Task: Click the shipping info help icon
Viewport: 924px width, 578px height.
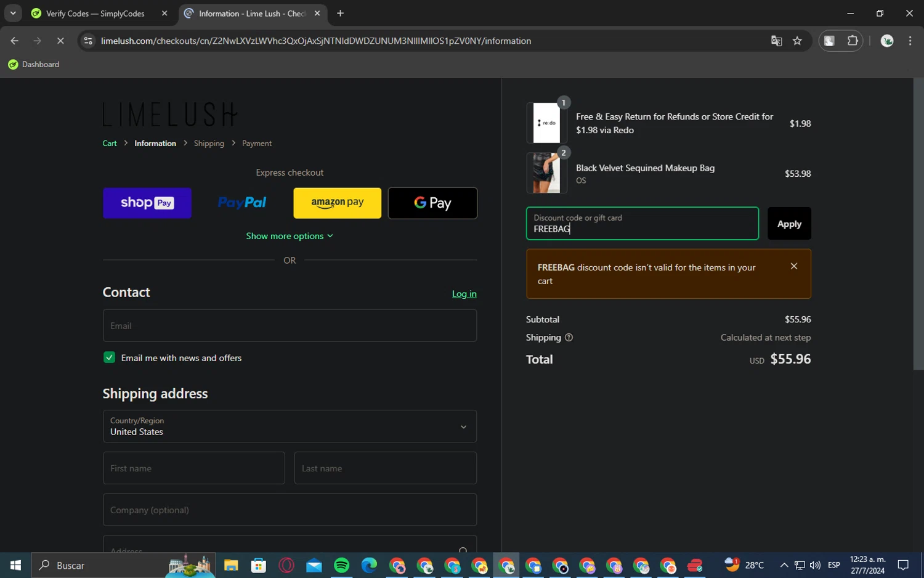Action: tap(569, 338)
